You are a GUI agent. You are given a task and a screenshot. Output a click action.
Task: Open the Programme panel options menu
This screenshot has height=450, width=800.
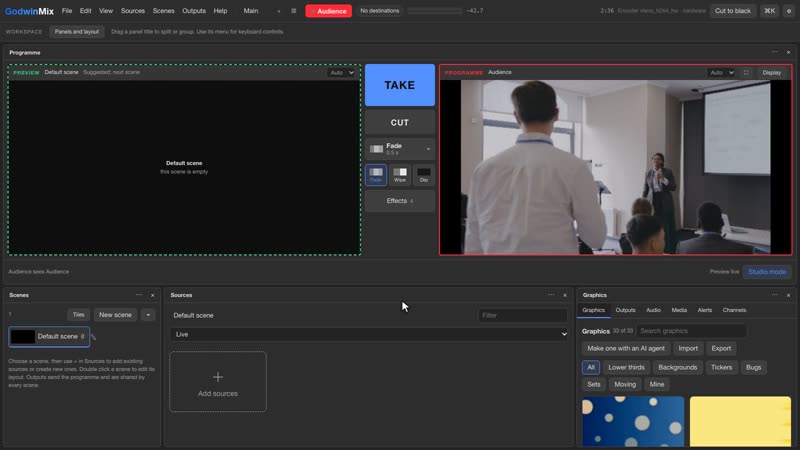pyautogui.click(x=775, y=52)
